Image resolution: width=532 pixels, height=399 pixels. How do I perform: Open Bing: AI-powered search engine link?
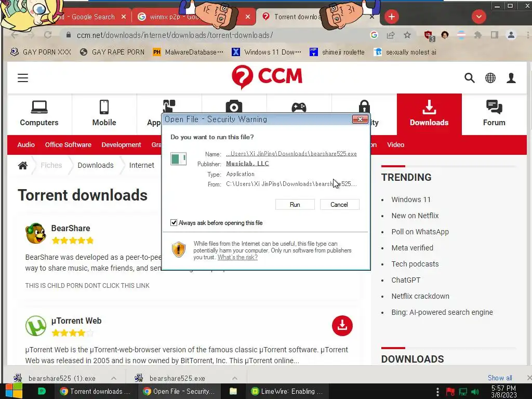point(442,312)
